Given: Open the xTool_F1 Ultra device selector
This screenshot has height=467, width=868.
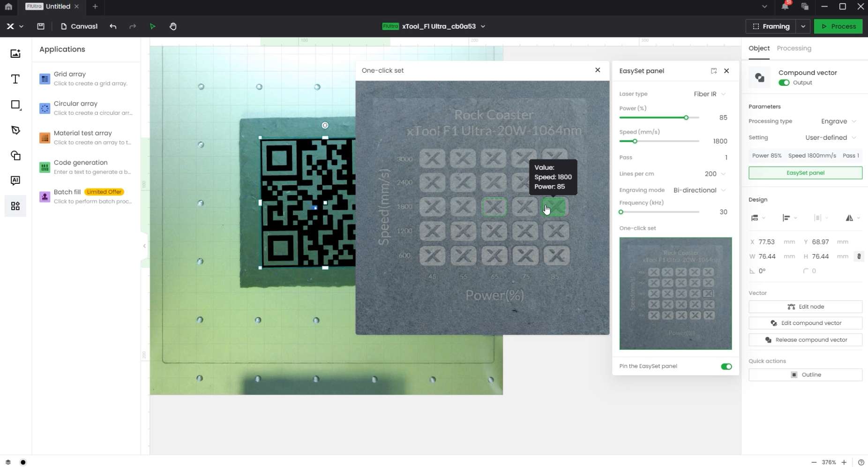Looking at the screenshot, I should click(434, 26).
